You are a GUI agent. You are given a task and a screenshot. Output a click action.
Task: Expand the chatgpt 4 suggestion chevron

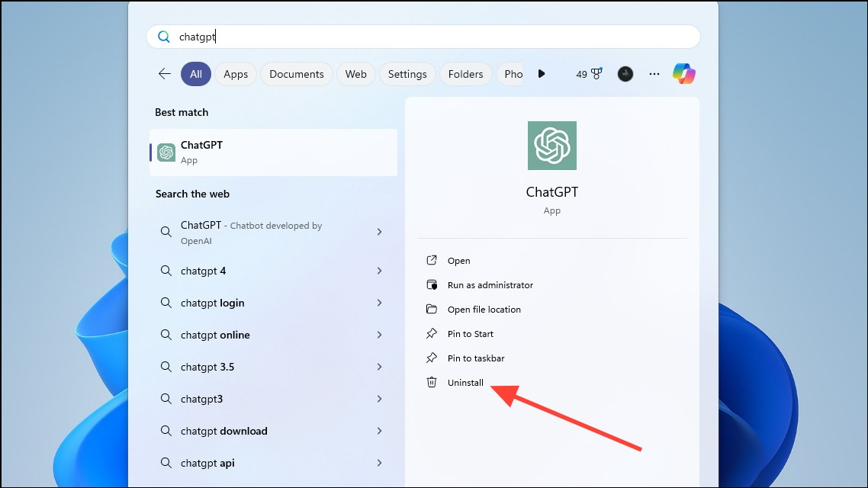point(379,271)
